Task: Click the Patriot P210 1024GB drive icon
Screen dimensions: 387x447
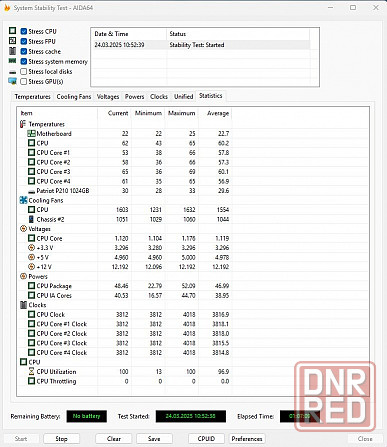Action: coord(31,192)
